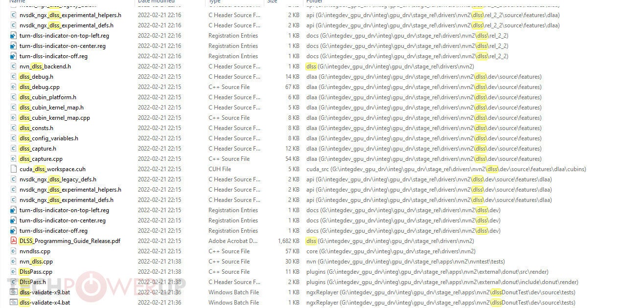
Task: Click plugins folder path of DlssPass.cpp
Action: pos(427,272)
